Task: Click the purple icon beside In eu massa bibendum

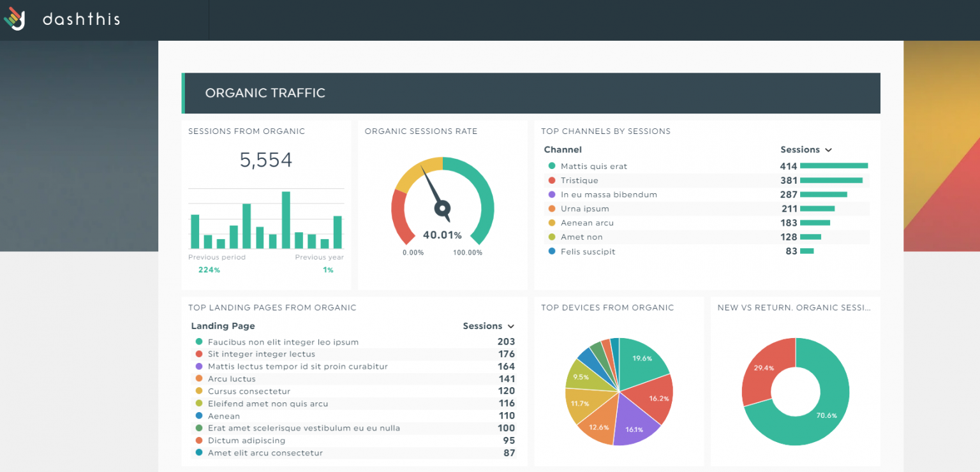Action: 551,195
